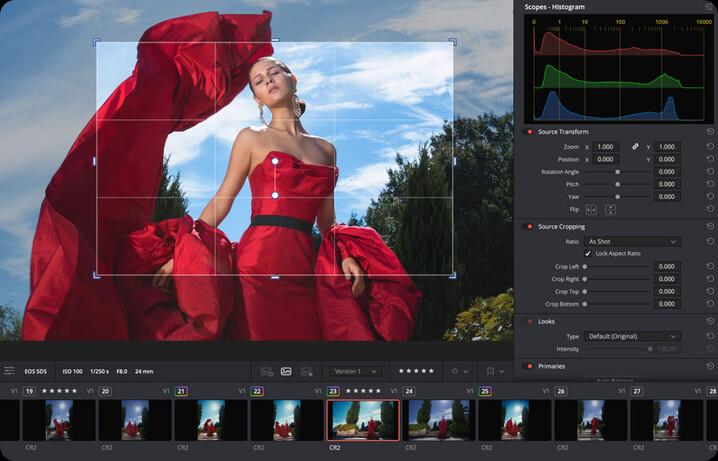Click the rating stars above clip 19
Image resolution: width=718 pixels, height=461 pixels.
60,391
